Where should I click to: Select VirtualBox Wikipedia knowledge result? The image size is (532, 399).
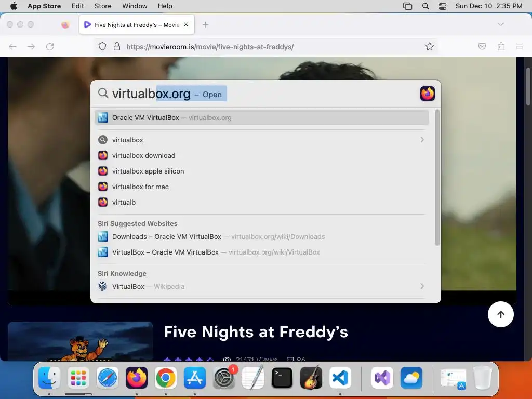click(x=262, y=286)
